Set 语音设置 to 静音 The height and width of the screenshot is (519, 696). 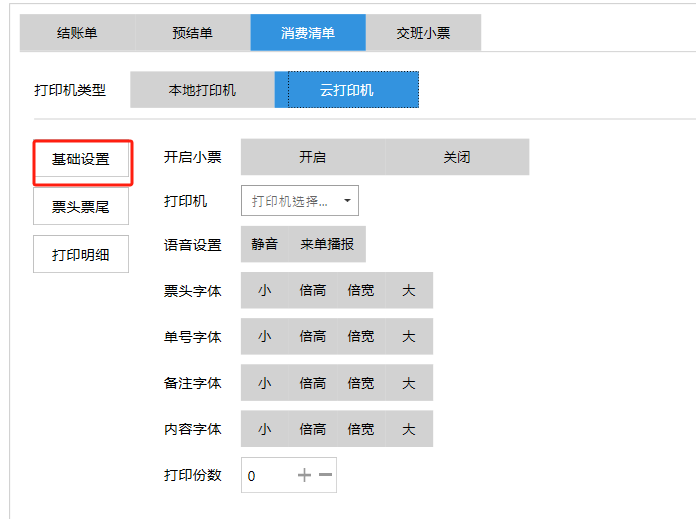click(264, 244)
